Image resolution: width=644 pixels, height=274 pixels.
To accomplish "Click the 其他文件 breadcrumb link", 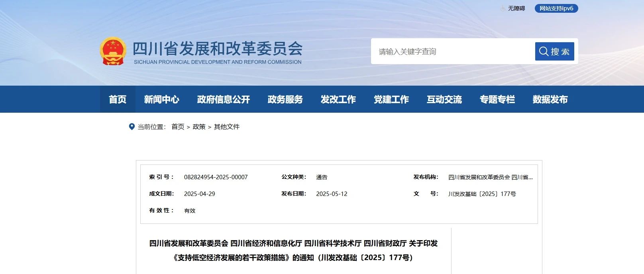I will click(x=227, y=127).
